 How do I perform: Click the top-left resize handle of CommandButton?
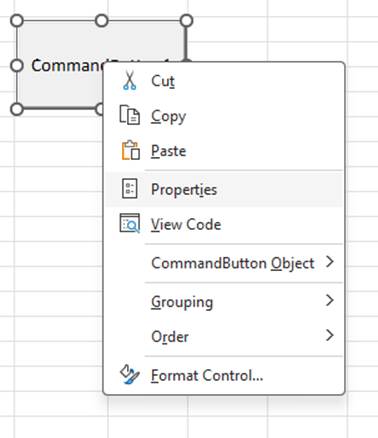17,21
